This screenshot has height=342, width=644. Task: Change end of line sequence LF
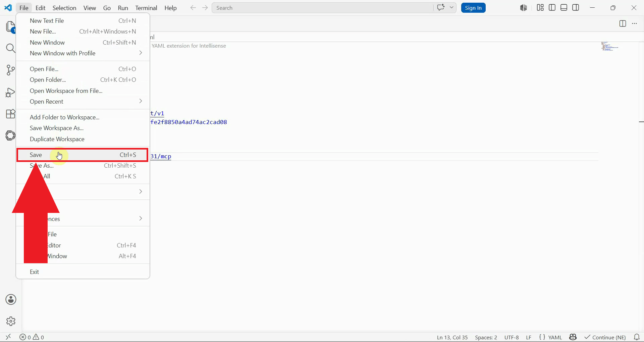(529, 337)
